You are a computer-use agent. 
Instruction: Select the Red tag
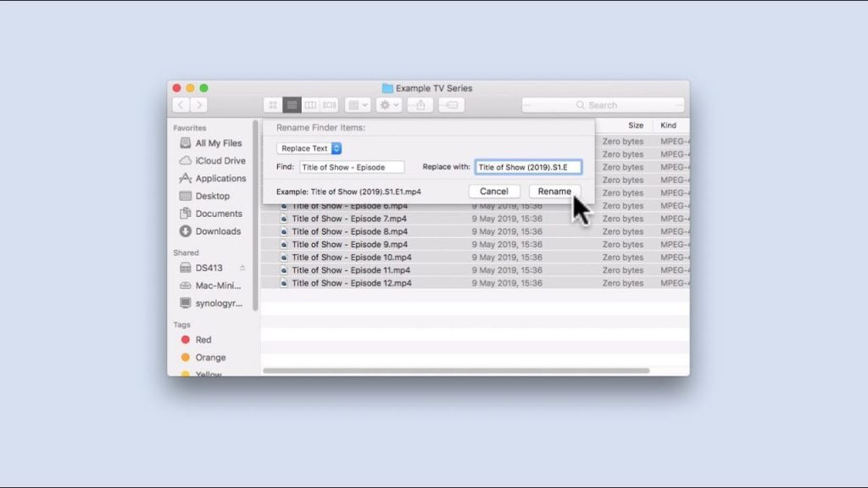tap(196, 340)
